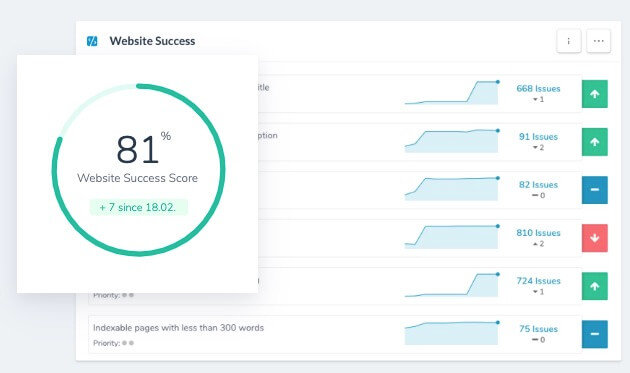Click the 'Website Success Score' label
The width and height of the screenshot is (630, 373).
[x=137, y=178]
